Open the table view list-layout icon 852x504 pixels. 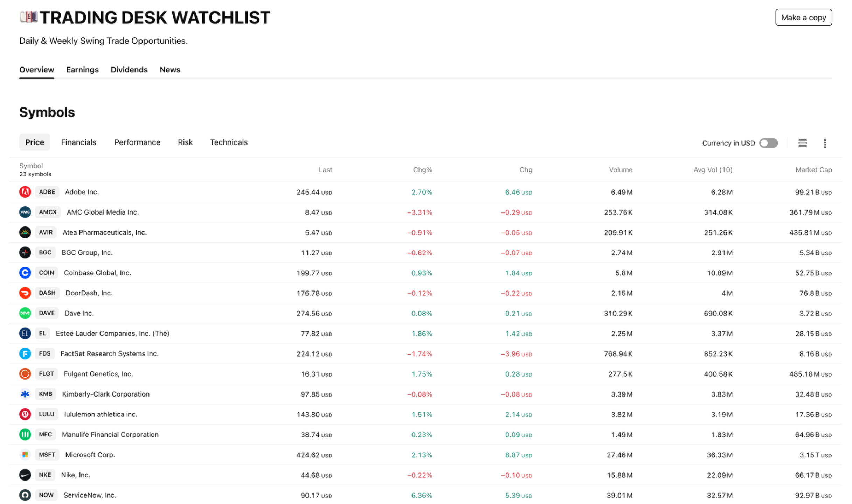[x=802, y=143]
